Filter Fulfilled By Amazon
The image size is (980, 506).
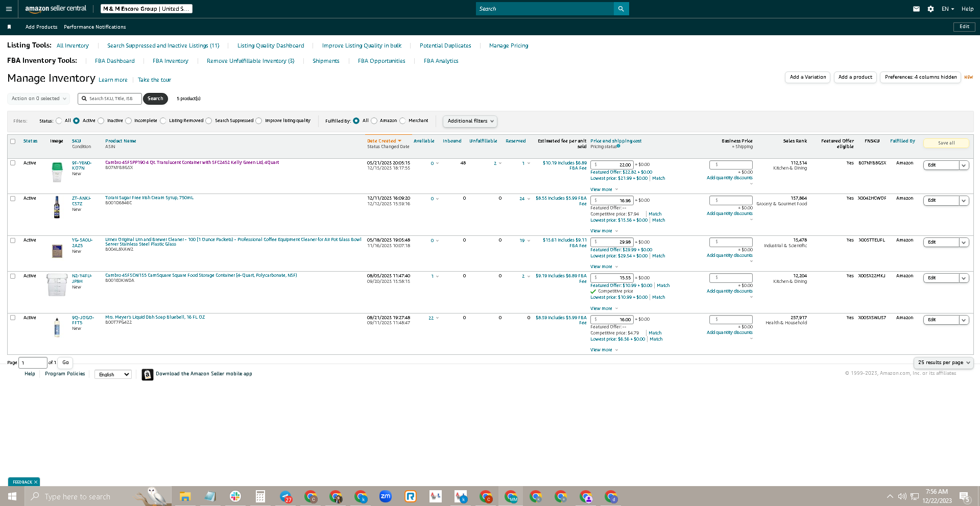374,121
